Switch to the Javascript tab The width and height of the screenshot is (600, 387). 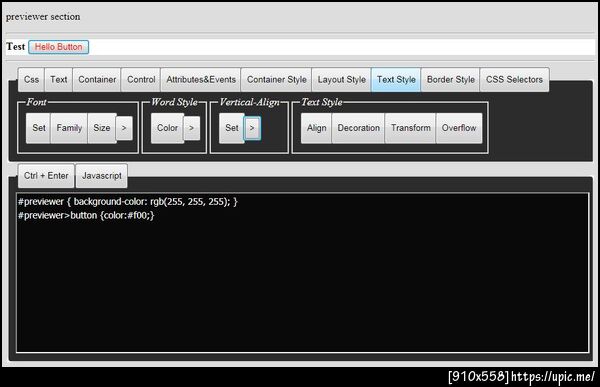click(101, 176)
